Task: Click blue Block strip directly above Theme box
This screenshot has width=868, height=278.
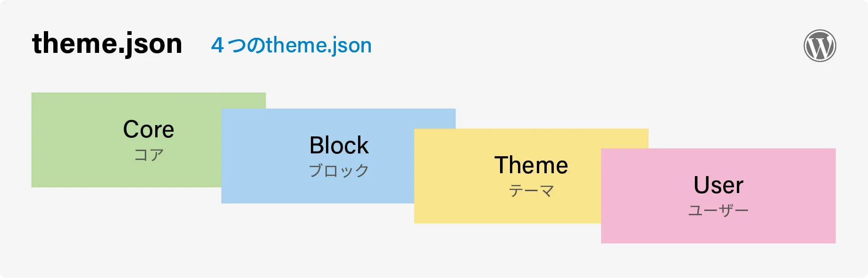Action: click(x=434, y=118)
